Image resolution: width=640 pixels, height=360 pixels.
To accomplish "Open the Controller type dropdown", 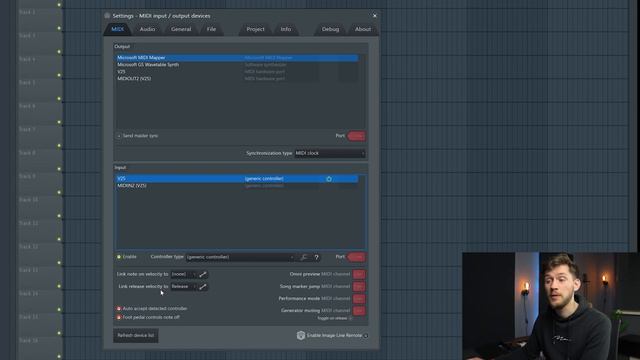I will tap(240, 257).
